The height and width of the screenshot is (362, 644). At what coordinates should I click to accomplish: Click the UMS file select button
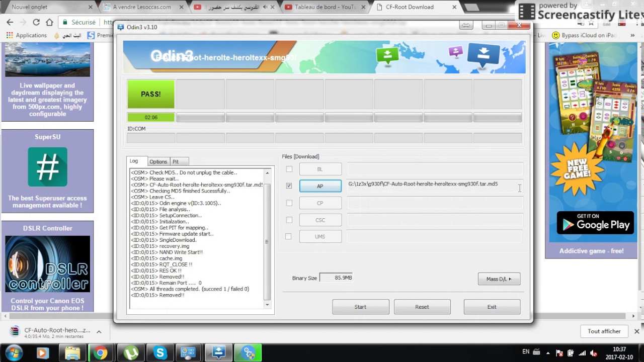pos(320,236)
